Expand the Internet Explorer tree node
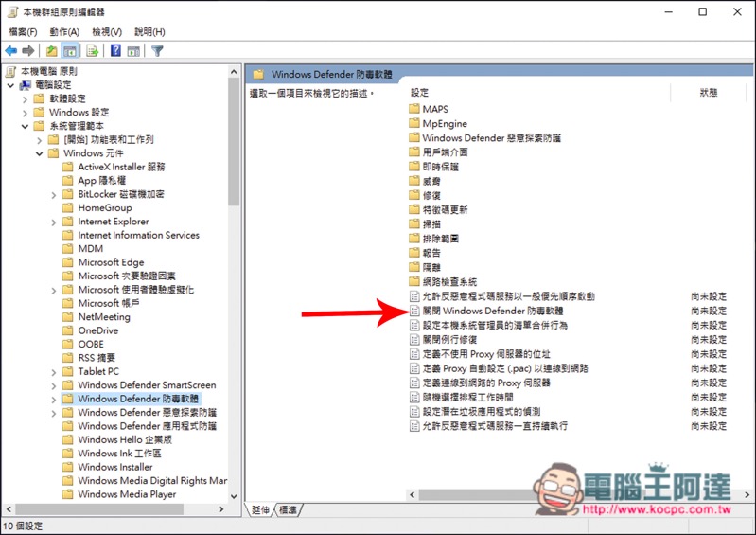The height and width of the screenshot is (535, 756). coord(54,223)
